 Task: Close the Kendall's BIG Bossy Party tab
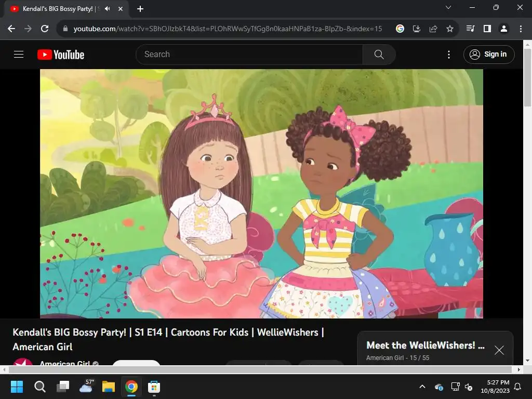(121, 9)
